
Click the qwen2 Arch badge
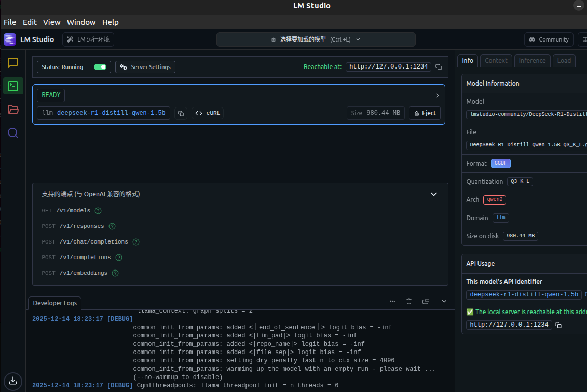495,199
